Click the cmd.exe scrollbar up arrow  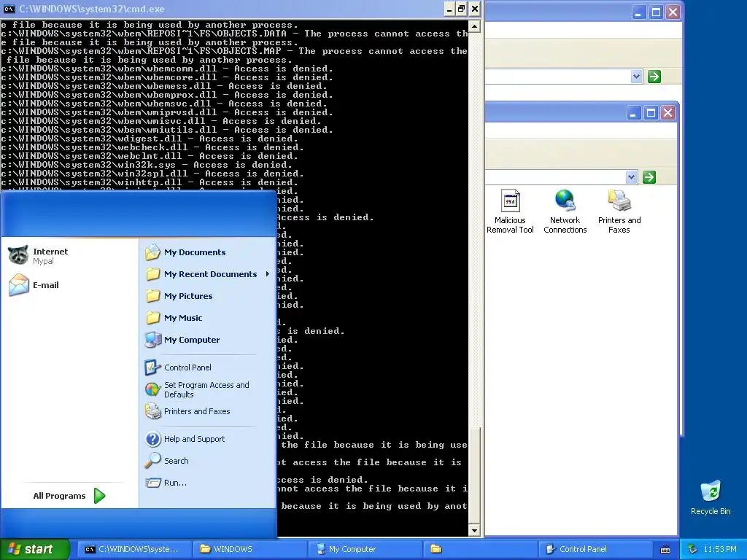(474, 27)
